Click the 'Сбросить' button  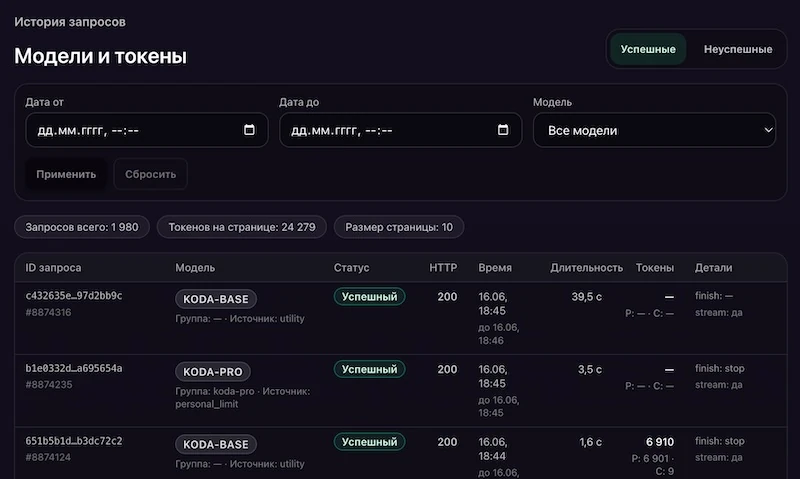click(151, 174)
